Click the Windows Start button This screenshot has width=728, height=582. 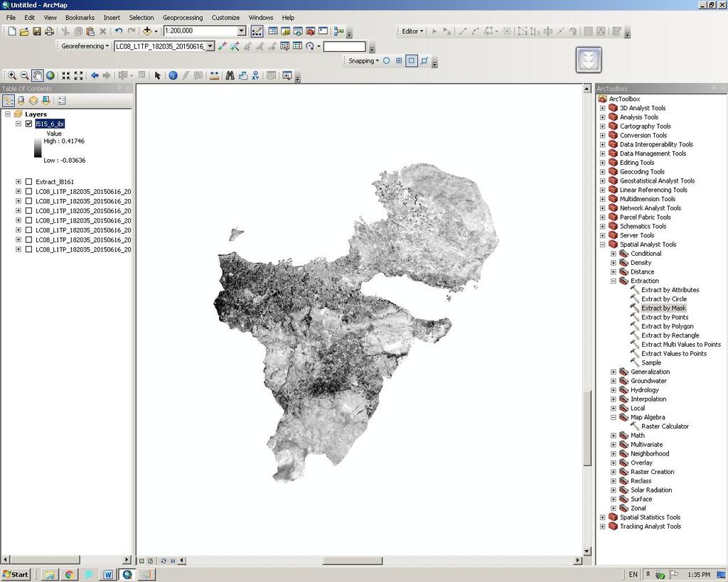coord(16,575)
